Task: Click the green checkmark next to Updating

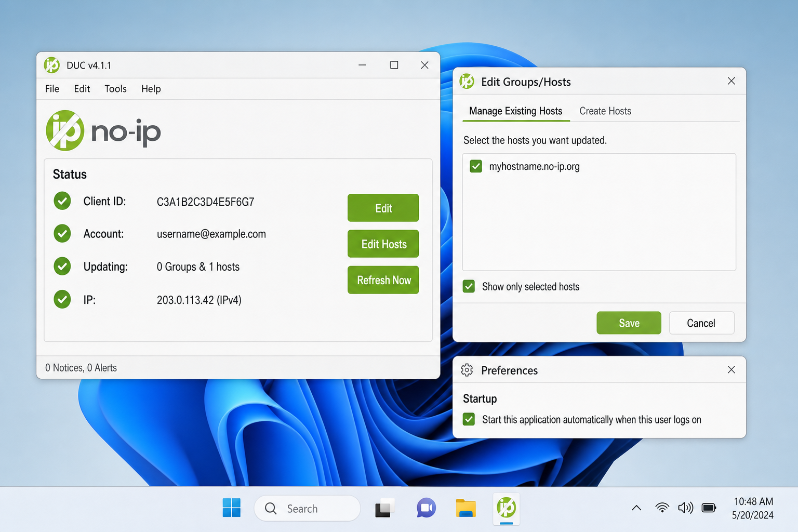Action: (62, 267)
